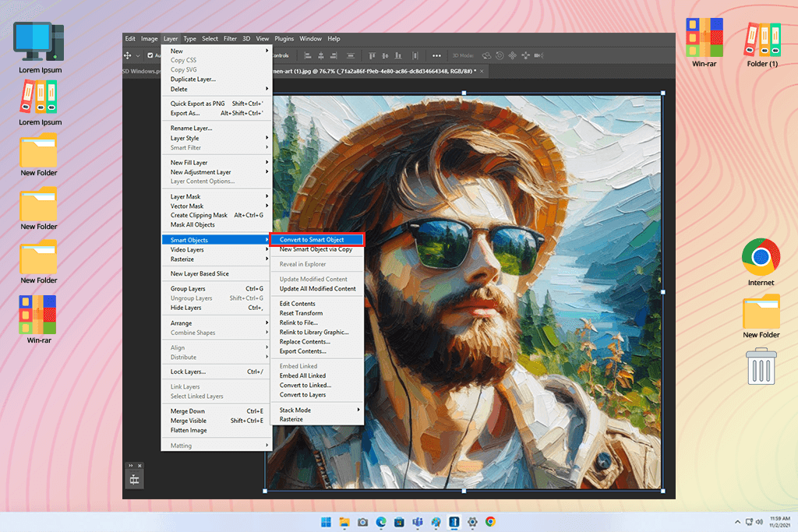Choose Create Clipping Mask
Viewport: 798px width, 532px height.
217,215
